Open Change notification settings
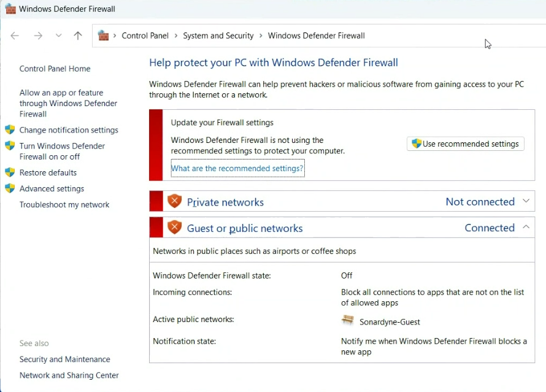546x392 pixels. pyautogui.click(x=69, y=130)
